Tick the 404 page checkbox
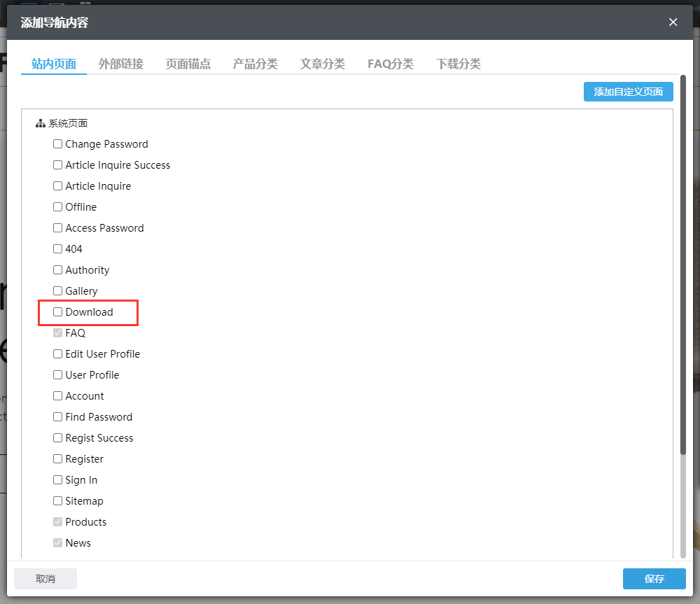 tap(58, 249)
